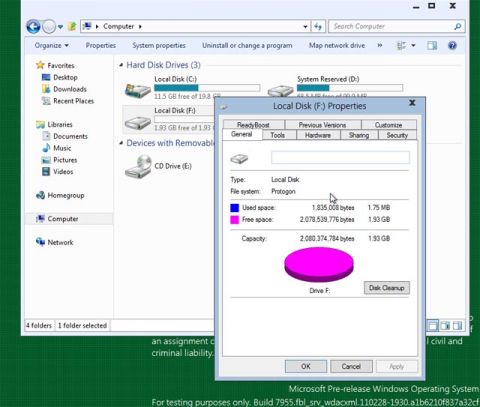
Task: Collapse Devices with Removable Storage group
Action: 121,143
